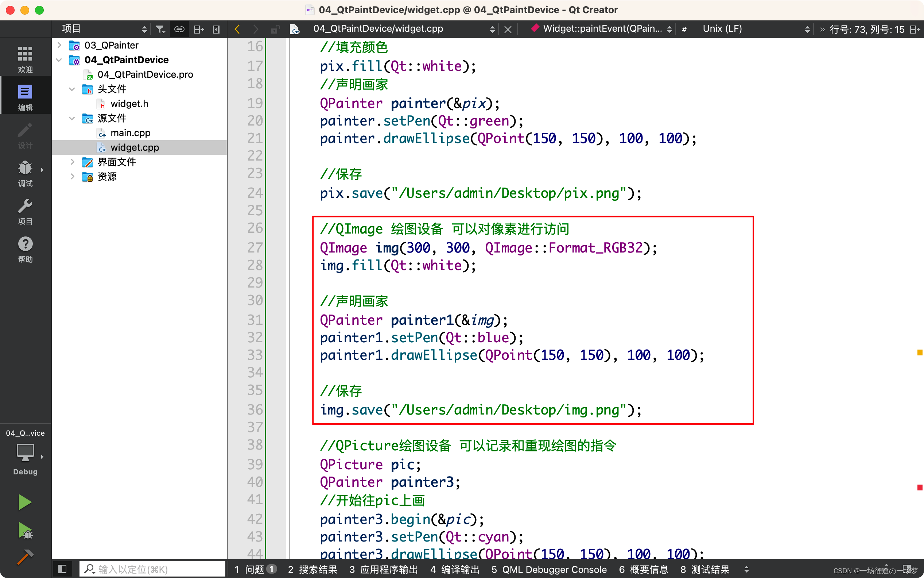Toggle the file writable lock icon

tap(275, 29)
